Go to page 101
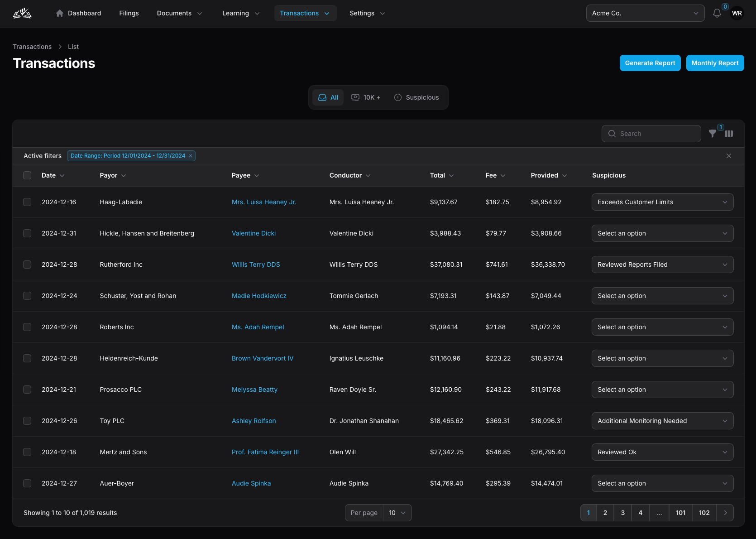 (x=680, y=513)
